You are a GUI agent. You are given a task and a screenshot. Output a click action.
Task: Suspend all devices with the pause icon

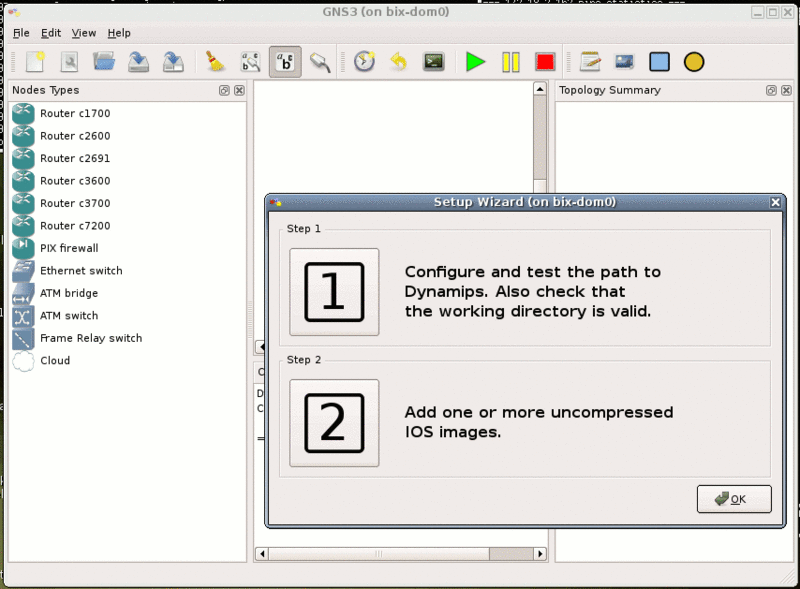(x=510, y=61)
